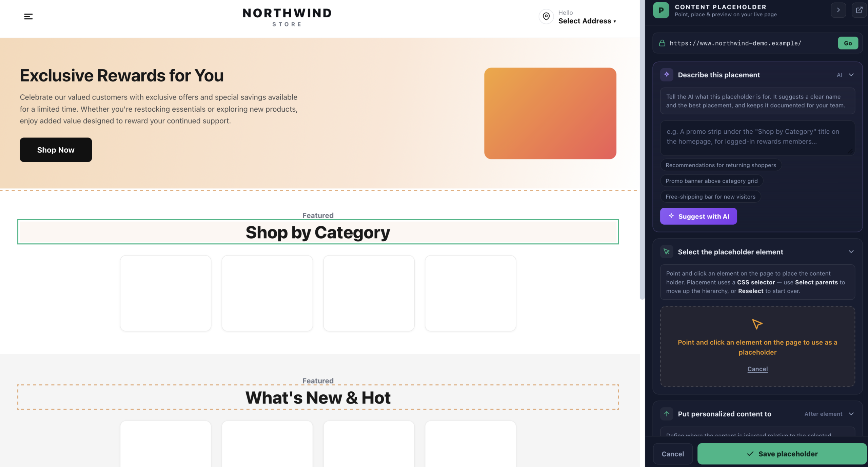Open the After element position dropdown
868x467 pixels.
pos(823,414)
